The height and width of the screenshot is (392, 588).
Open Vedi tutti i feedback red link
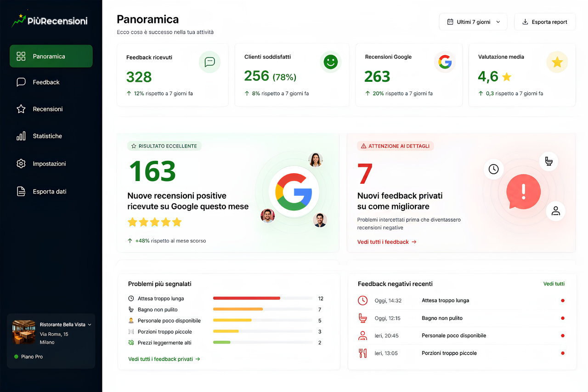387,242
